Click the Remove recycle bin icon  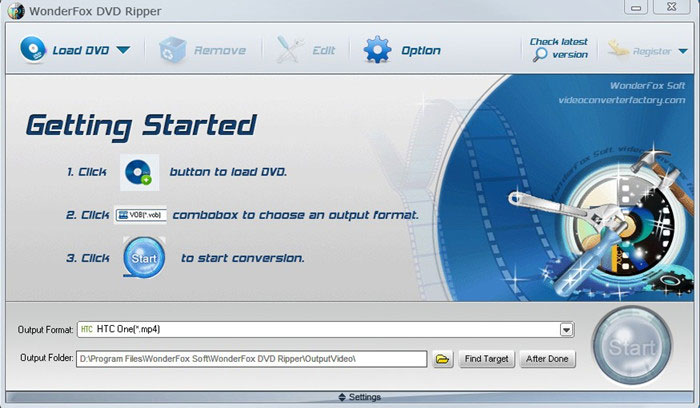click(172, 50)
